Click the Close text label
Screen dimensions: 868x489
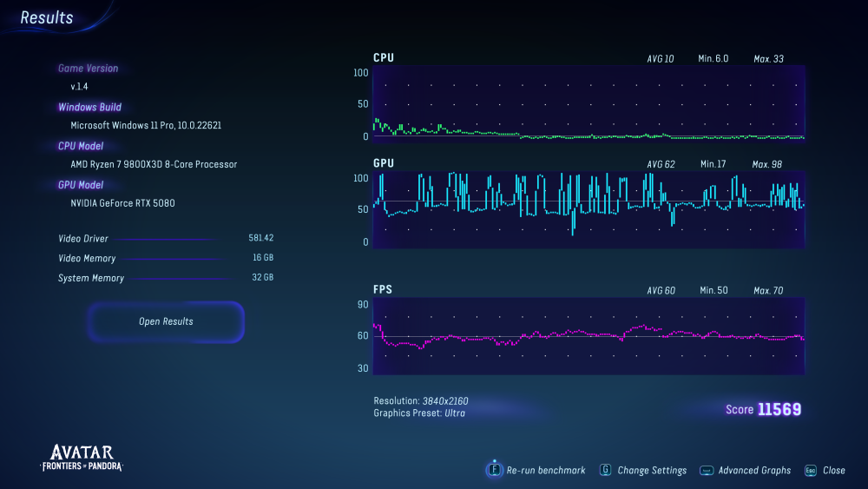point(834,470)
